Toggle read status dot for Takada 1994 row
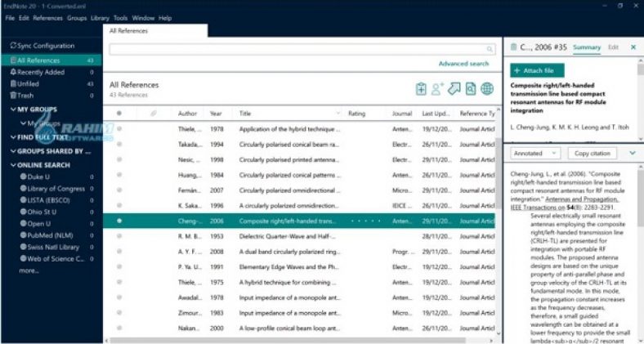The width and height of the screenshot is (644, 344). click(119, 144)
